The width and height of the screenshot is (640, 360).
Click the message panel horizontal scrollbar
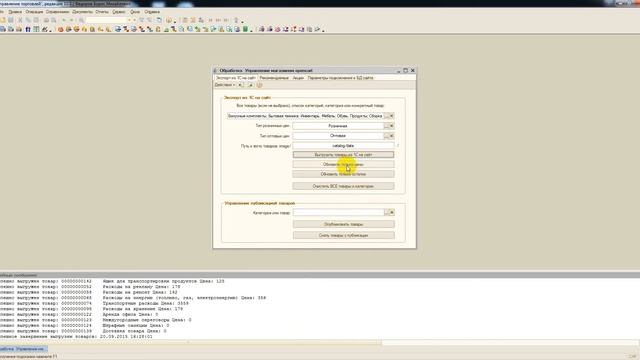point(191,342)
